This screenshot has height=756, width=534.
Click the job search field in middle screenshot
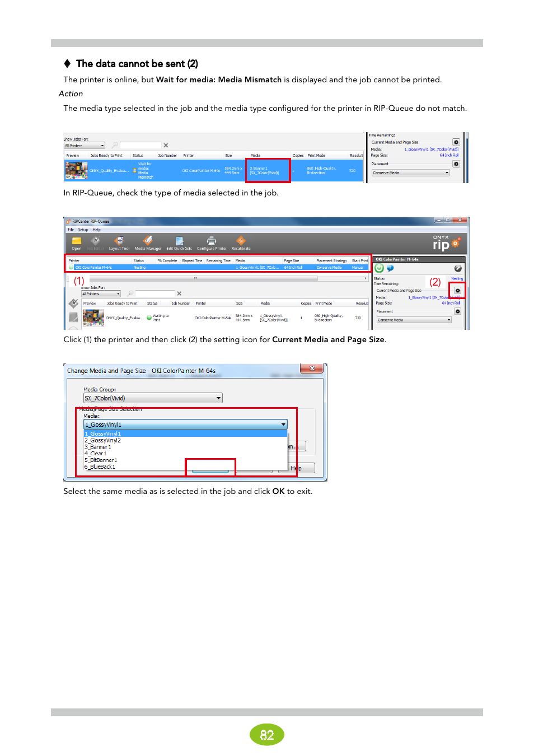(155, 293)
